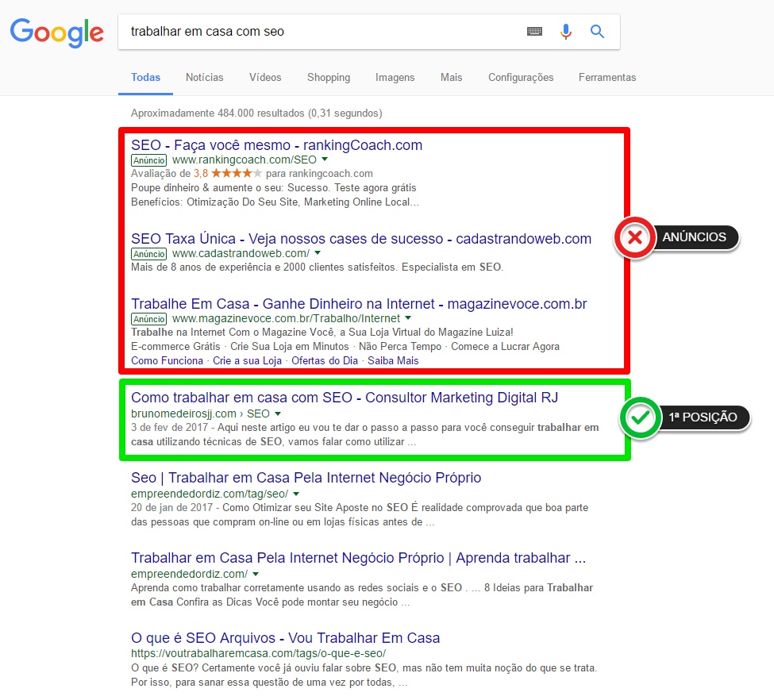Image resolution: width=774 pixels, height=700 pixels.
Task: Open 'Trabalhe Em Casa - Ganhe Dinheiro na Internet' ad
Action: pos(359,304)
